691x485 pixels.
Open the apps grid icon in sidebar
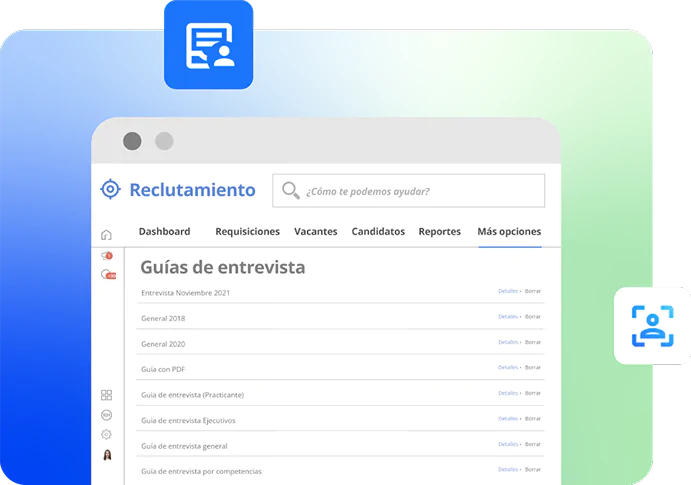click(107, 395)
